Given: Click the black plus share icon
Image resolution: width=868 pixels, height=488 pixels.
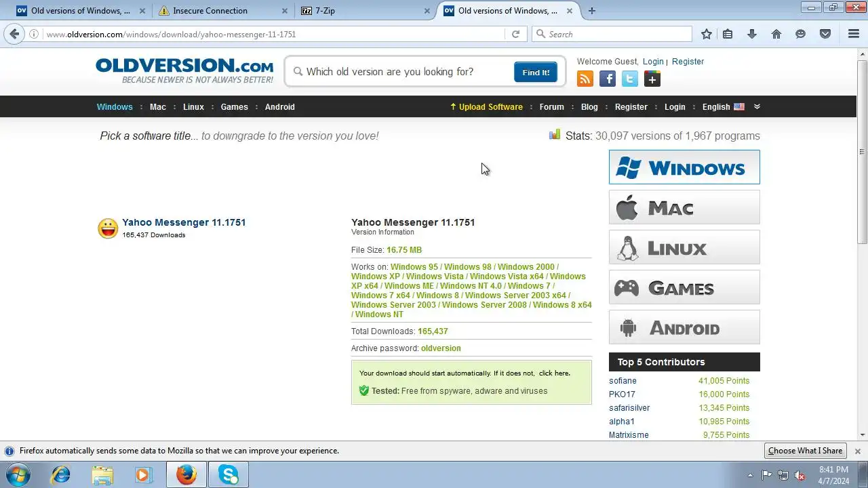Looking at the screenshot, I should 652,79.
